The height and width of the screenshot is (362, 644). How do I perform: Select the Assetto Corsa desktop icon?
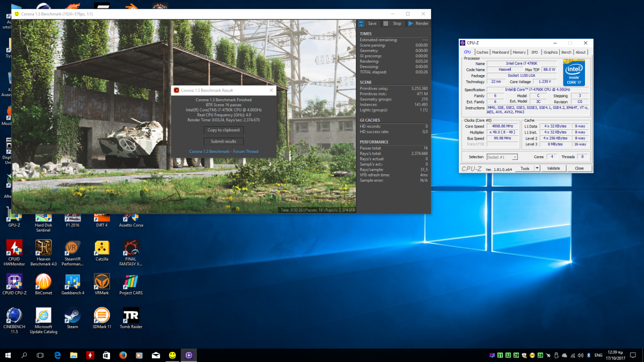[x=131, y=218]
